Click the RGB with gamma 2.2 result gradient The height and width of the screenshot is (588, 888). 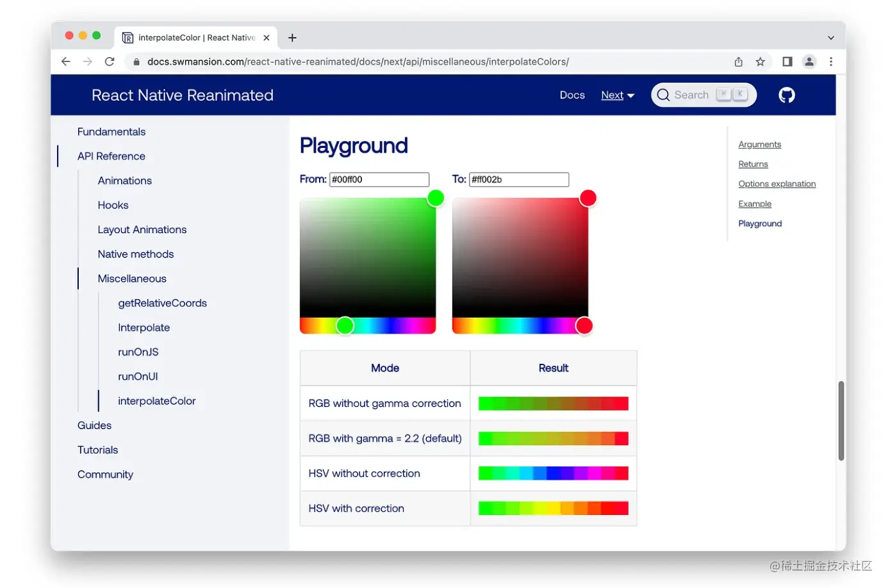click(x=554, y=438)
